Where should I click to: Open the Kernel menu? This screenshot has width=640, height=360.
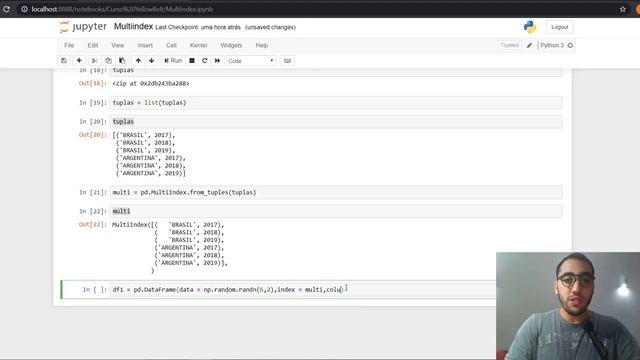coord(198,45)
